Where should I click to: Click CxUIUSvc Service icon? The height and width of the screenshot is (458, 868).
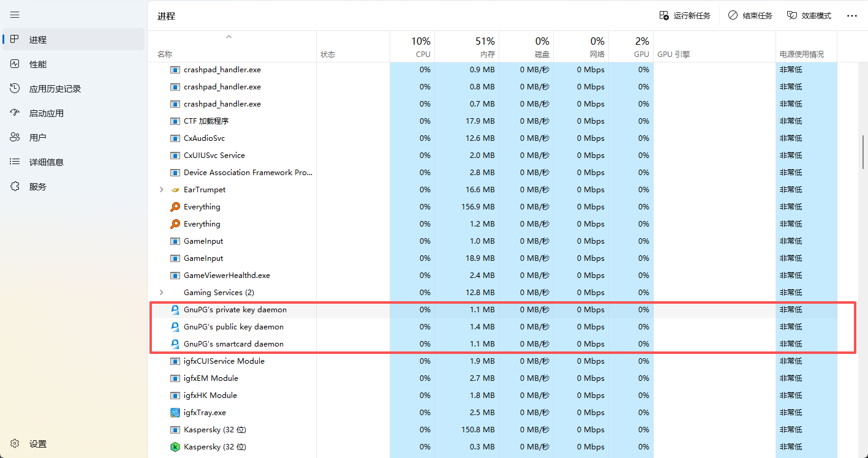pos(175,156)
